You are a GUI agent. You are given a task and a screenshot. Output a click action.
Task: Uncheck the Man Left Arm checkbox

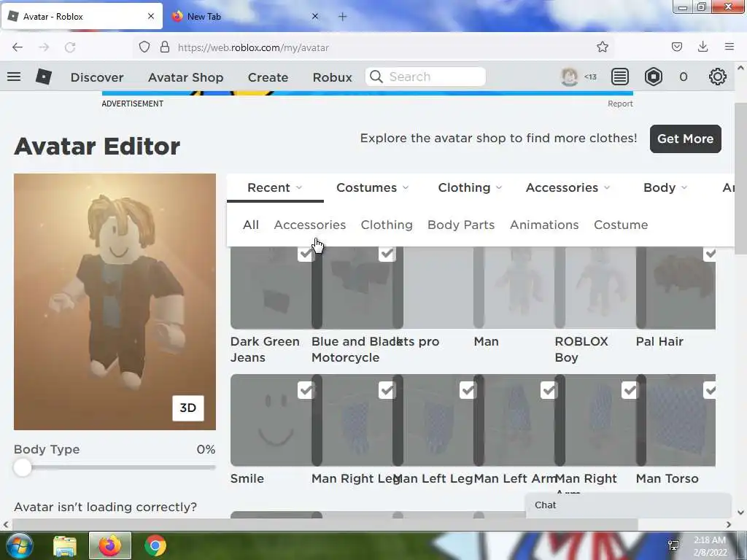tap(549, 391)
